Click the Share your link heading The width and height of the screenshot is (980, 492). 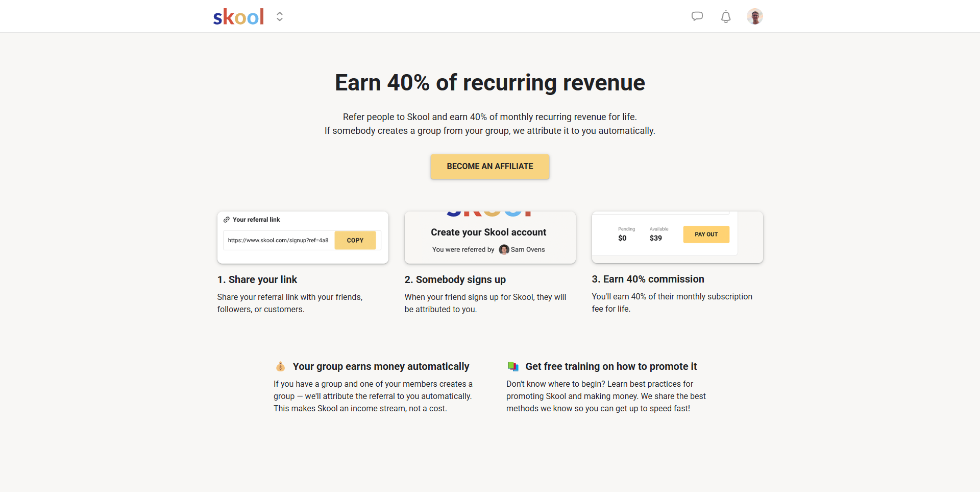pos(257,279)
